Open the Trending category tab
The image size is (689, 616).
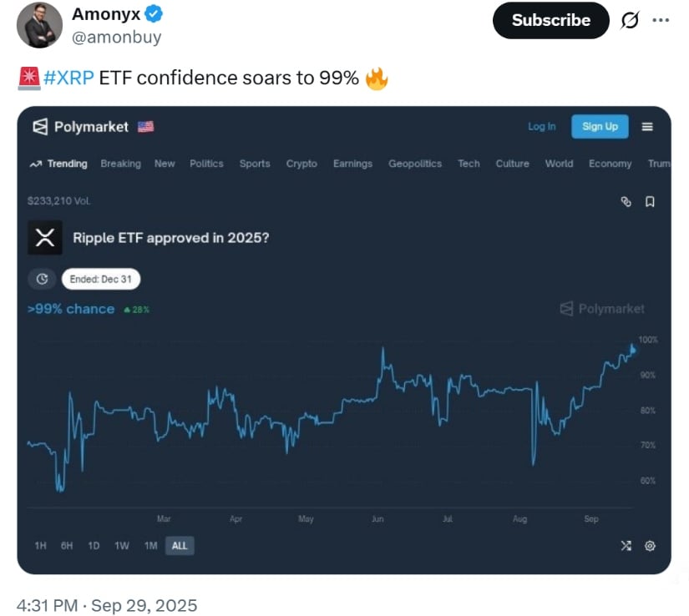click(58, 164)
